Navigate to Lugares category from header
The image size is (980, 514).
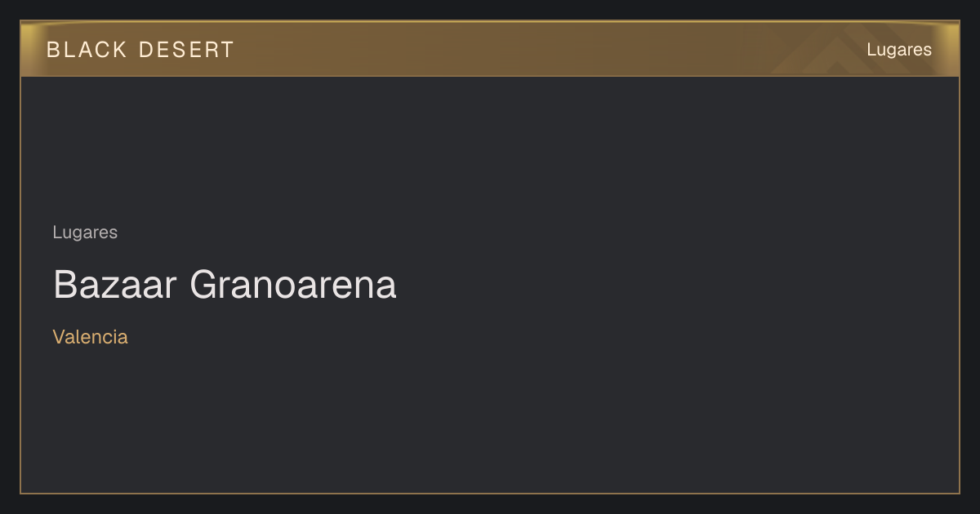tap(899, 50)
